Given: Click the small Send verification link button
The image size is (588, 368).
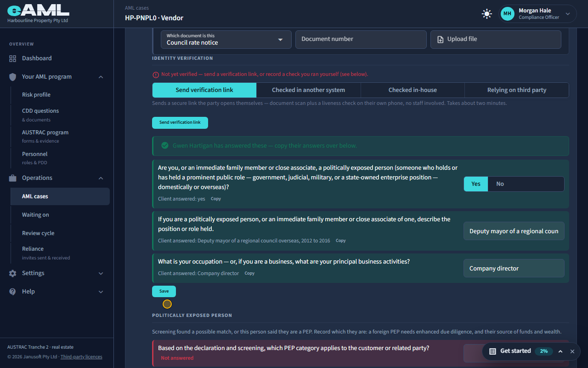Looking at the screenshot, I should (x=180, y=123).
